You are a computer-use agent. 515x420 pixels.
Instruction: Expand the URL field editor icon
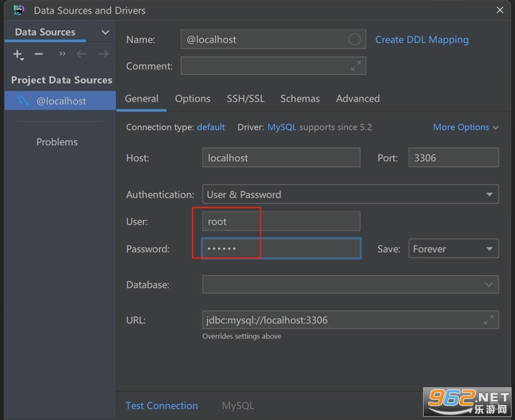[x=489, y=320]
